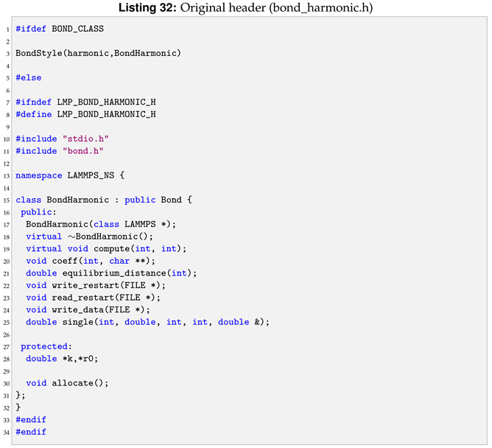
Task: Click the 'namespace LAMMPS_NS {' line
Action: 70,175
